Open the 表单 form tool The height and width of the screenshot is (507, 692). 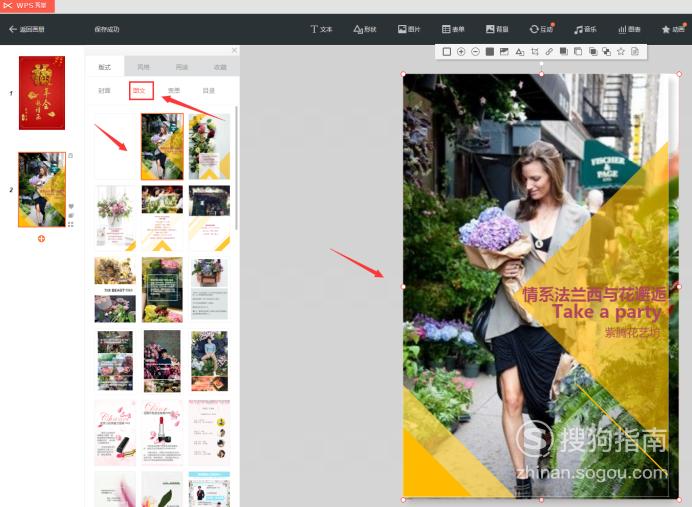pyautogui.click(x=453, y=29)
